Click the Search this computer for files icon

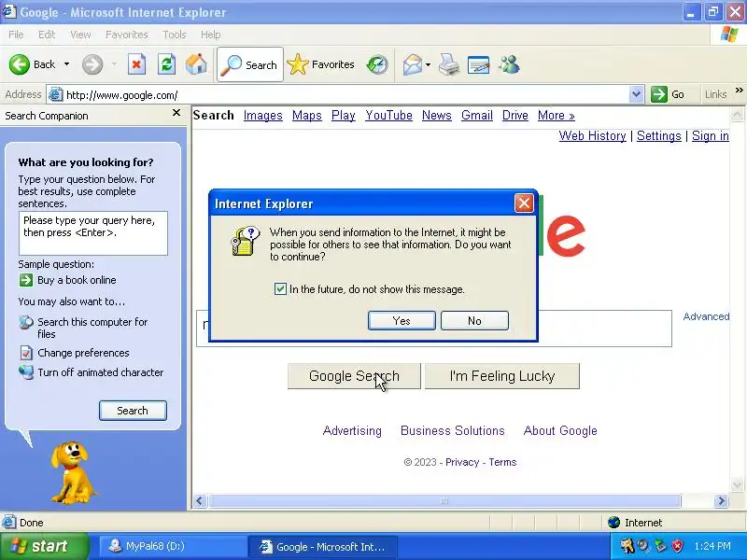[26, 322]
